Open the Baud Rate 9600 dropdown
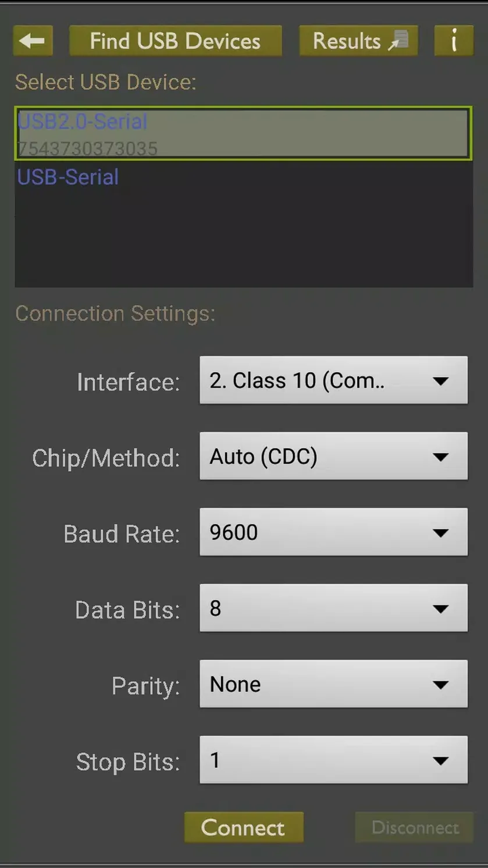The image size is (488, 868). [333, 532]
